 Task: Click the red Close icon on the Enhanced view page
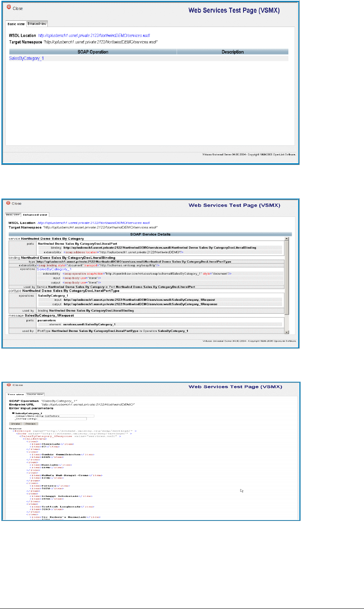point(8,204)
